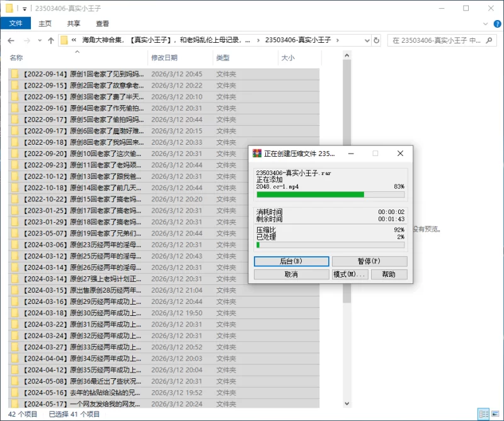Click the folder icon in address bar

coord(64,40)
